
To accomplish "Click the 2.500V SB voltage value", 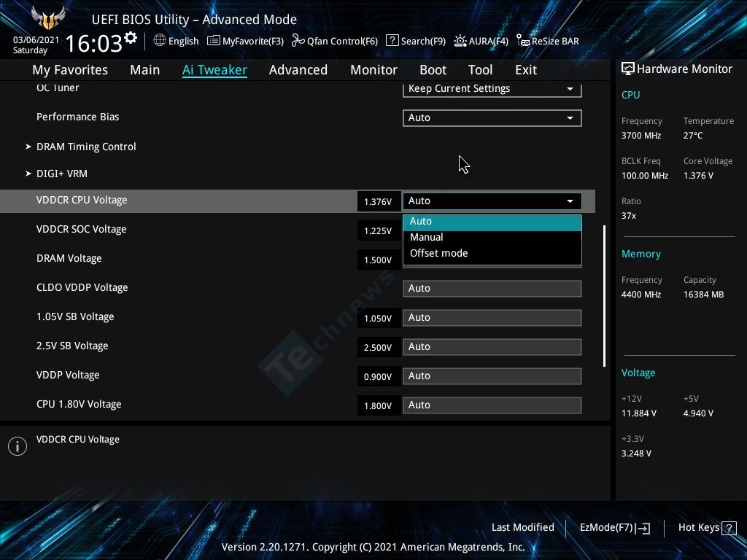I will coord(379,347).
